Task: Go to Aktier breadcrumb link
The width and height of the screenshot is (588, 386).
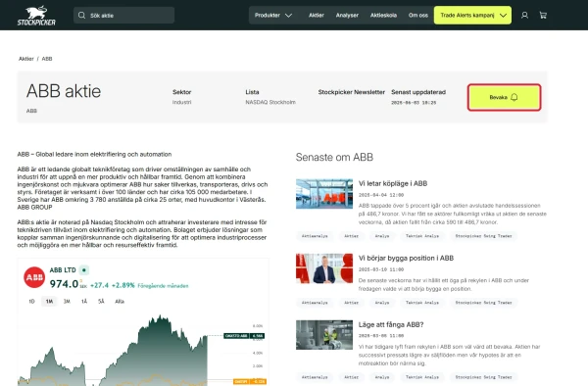Action: (26, 59)
